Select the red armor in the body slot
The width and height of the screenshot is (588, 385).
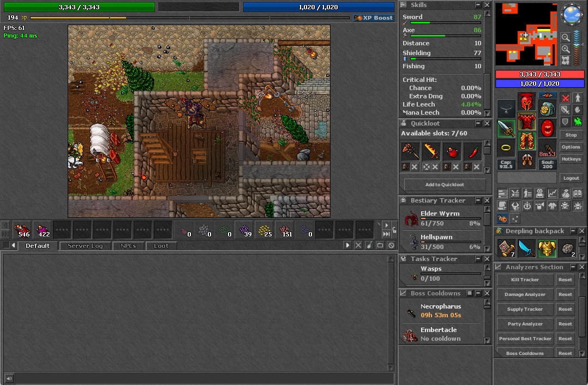click(526, 121)
